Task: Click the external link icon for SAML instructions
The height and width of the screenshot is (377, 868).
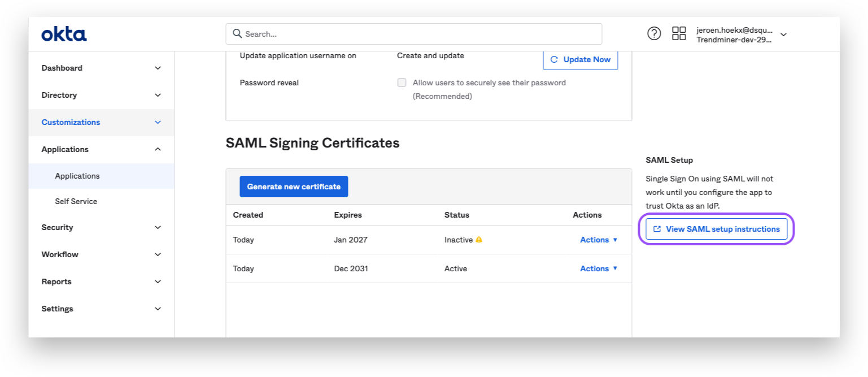Action: point(657,229)
